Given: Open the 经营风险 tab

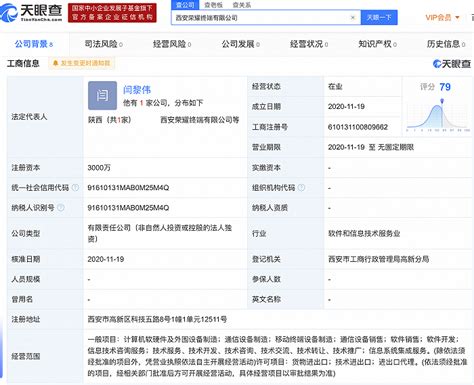Looking at the screenshot, I should tap(172, 44).
